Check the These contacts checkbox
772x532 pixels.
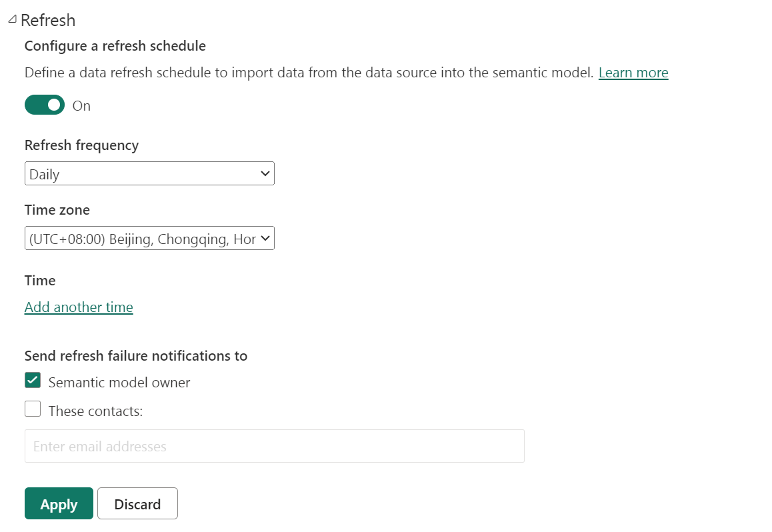click(33, 409)
